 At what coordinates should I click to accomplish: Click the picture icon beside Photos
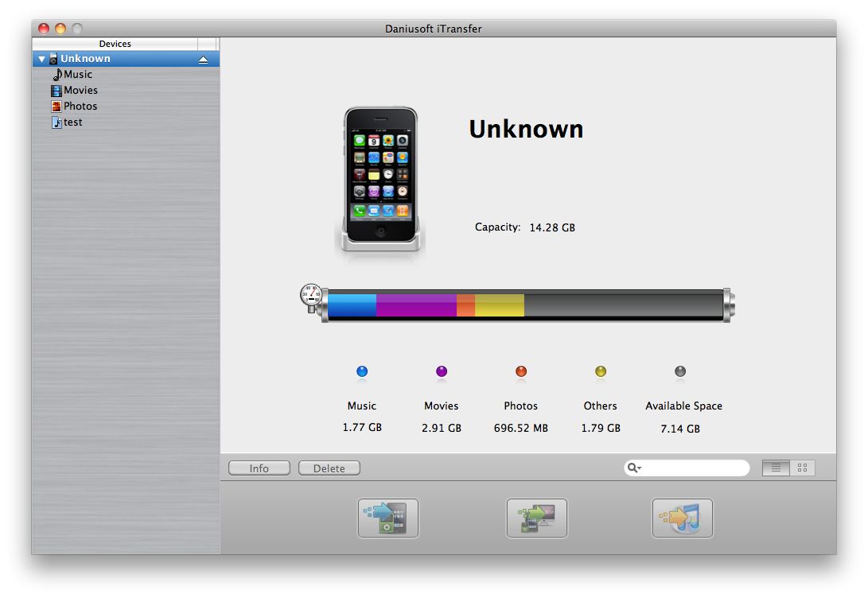[x=56, y=107]
